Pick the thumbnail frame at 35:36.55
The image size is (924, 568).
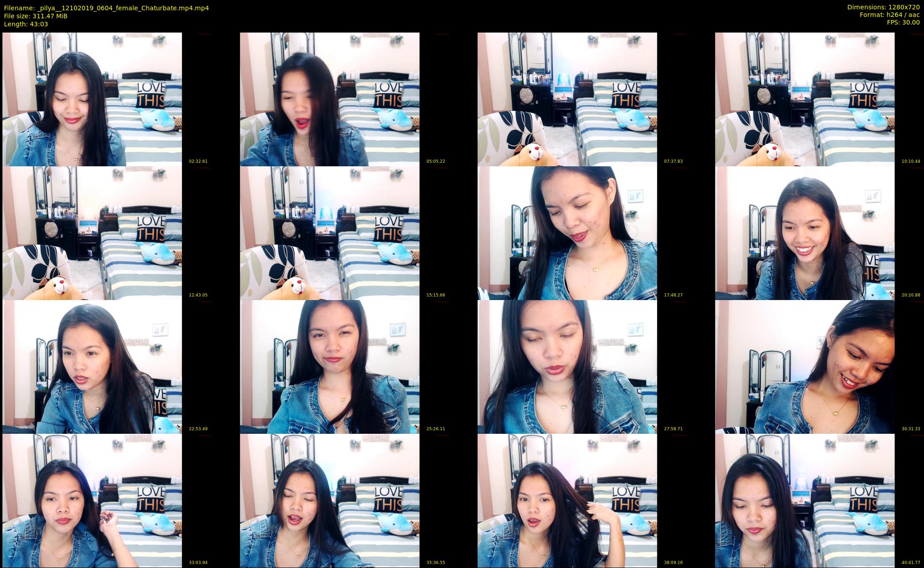[x=330, y=501]
